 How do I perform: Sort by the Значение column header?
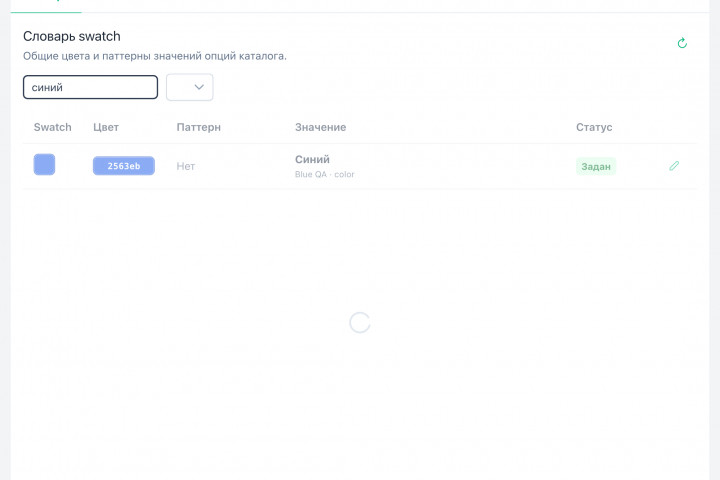click(x=321, y=127)
